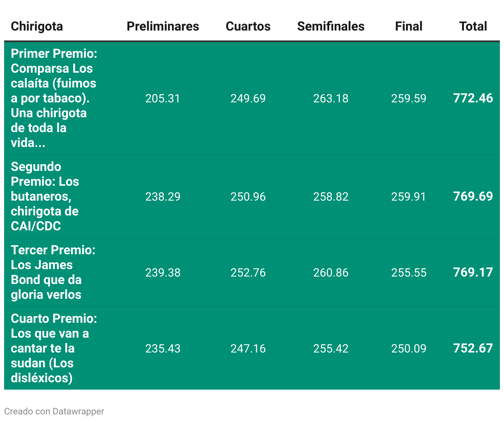
Task: Select the Segundo Premio Los butaneros cell
Action: [45, 196]
